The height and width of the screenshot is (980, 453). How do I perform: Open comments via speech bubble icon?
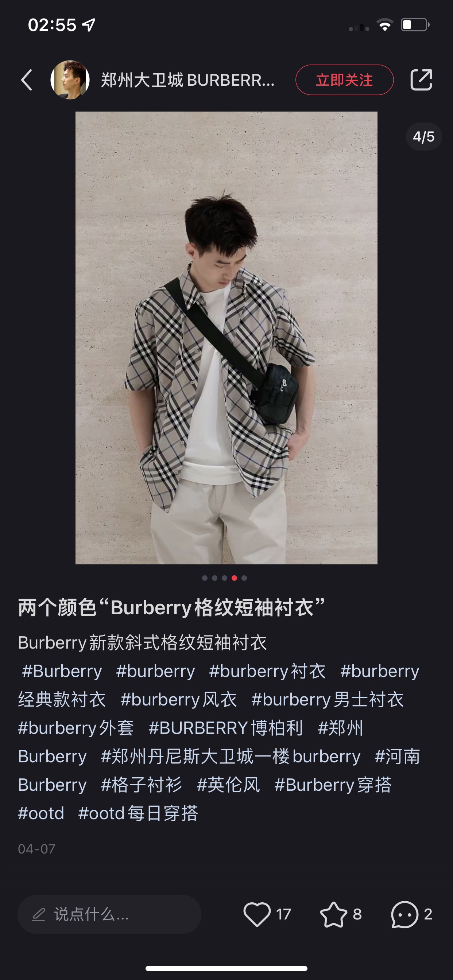404,914
